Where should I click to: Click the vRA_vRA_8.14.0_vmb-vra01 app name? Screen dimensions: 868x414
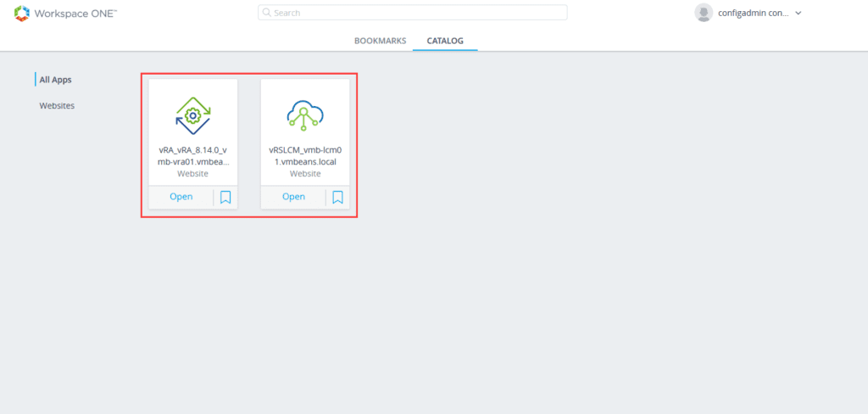tap(192, 156)
